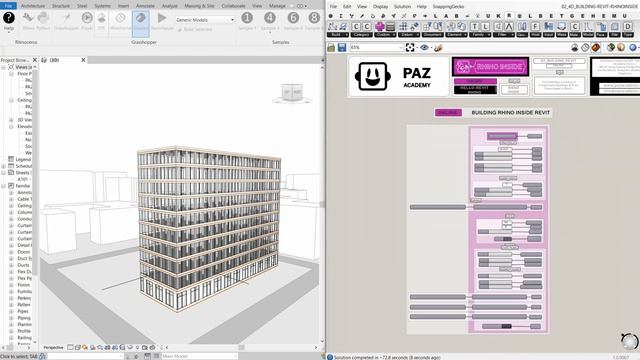The height and width of the screenshot is (360, 640).
Task: Click the T component icon in the Family group
Action: [x=475, y=27]
